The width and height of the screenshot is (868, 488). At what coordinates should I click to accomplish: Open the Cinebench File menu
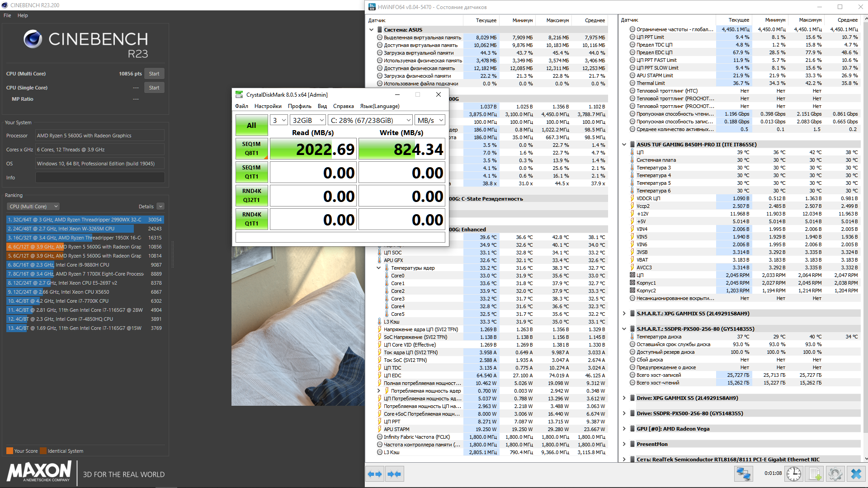tap(7, 15)
